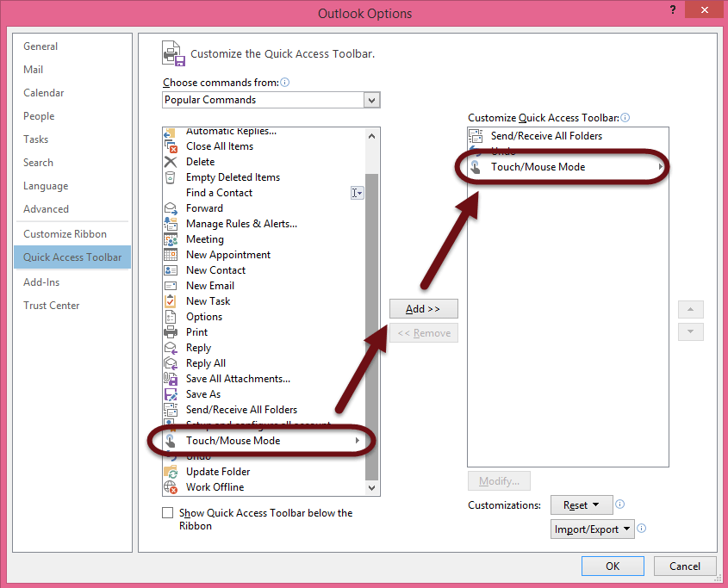Click the Meeting icon in commands list
728x588 pixels.
coord(171,239)
